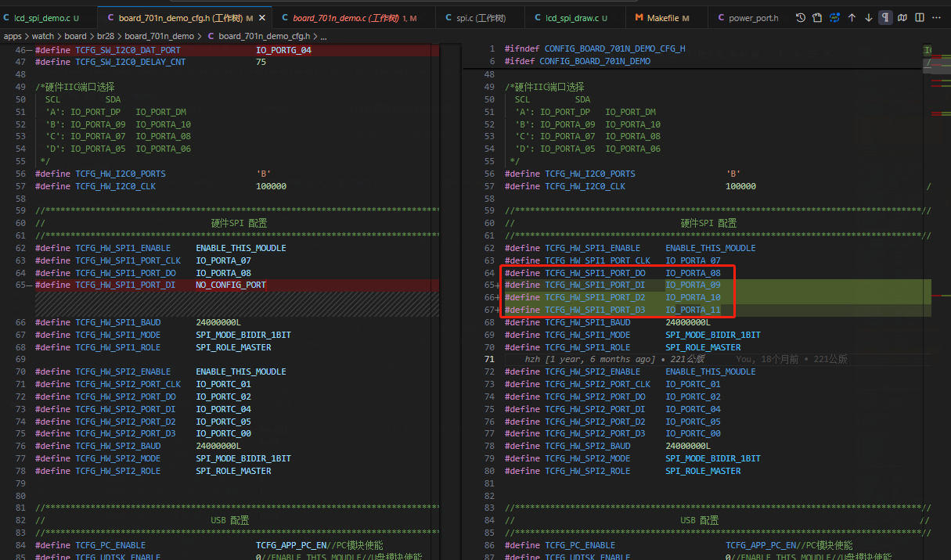This screenshot has height=560, width=951.
Task: Toggle whitespace display with the pilcrow icon
Action: pyautogui.click(x=885, y=18)
